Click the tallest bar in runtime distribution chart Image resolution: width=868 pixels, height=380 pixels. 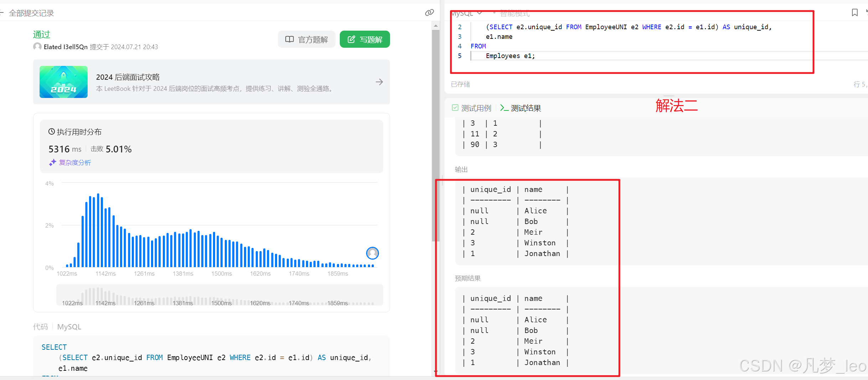coord(98,230)
